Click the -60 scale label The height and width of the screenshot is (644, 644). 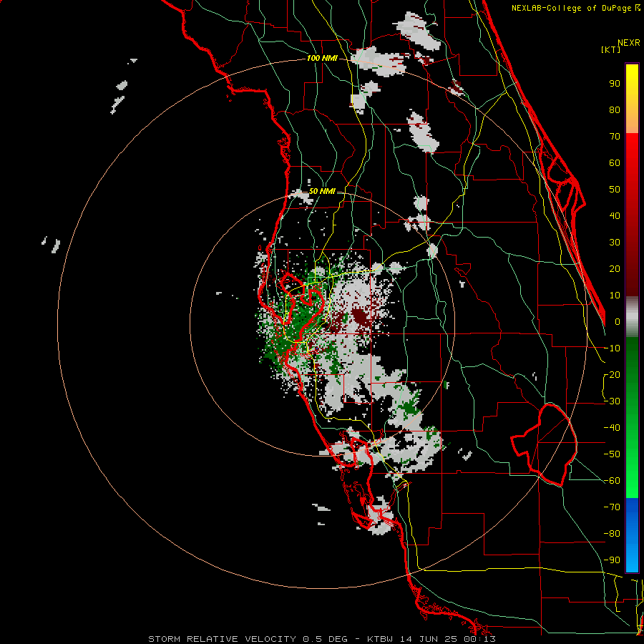[612, 481]
